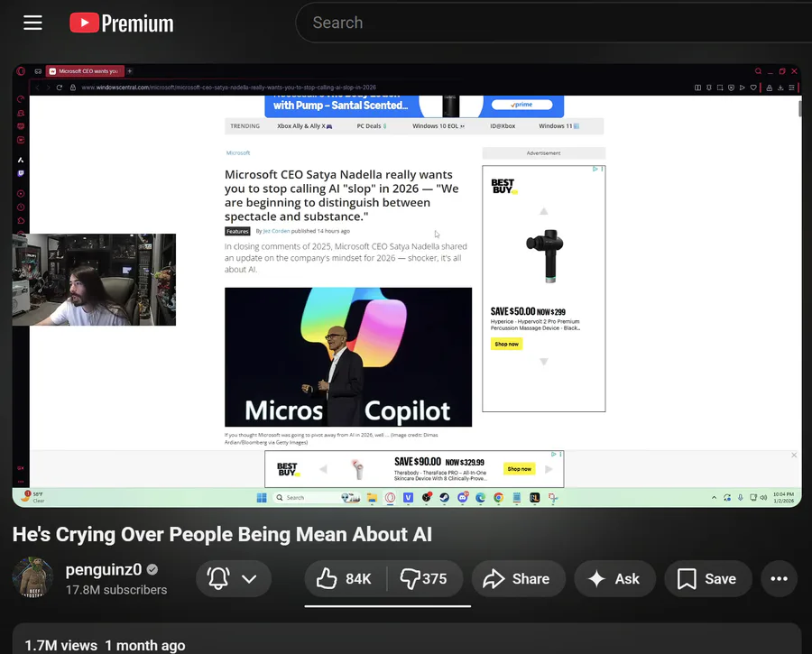In the video, click the padlock site info icon

tap(73, 88)
